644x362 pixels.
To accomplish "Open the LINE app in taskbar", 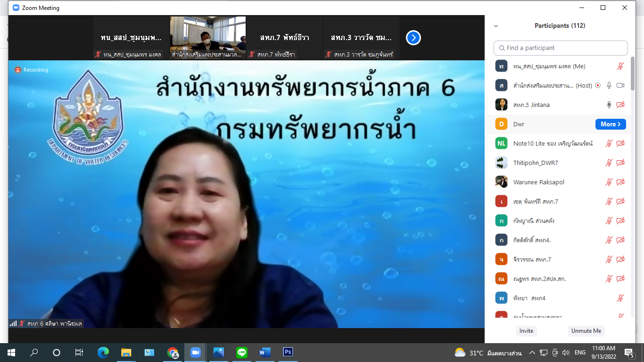I will point(242,352).
